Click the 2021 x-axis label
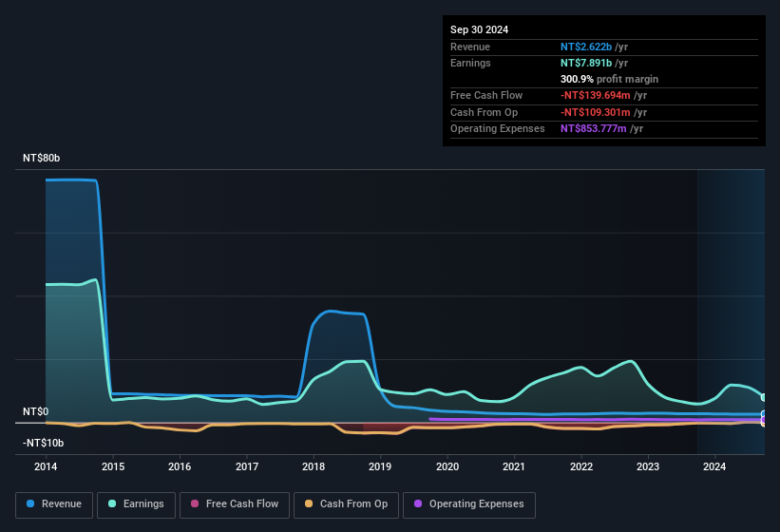Image resolution: width=780 pixels, height=532 pixels. coord(514,466)
